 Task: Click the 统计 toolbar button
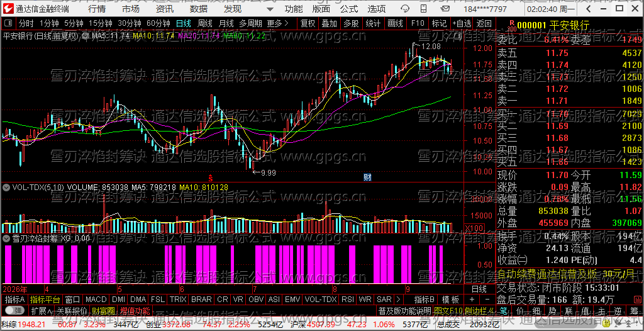pyautogui.click(x=373, y=23)
